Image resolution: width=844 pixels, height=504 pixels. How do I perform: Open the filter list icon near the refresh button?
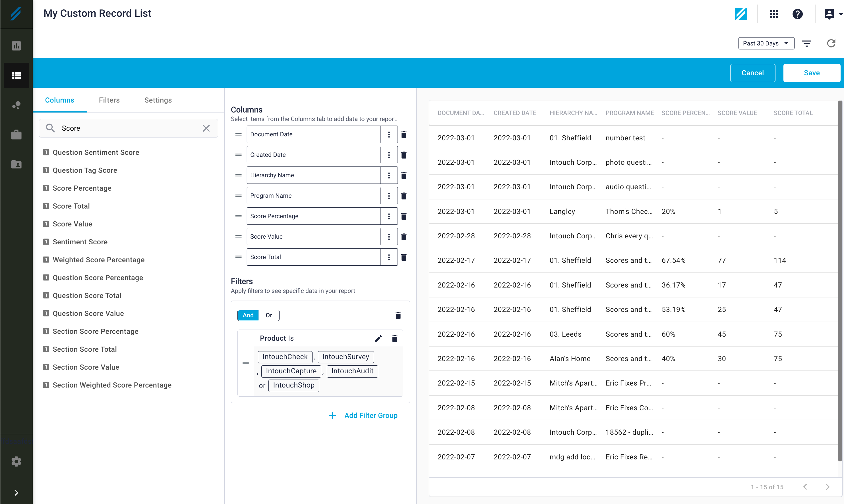pos(807,43)
